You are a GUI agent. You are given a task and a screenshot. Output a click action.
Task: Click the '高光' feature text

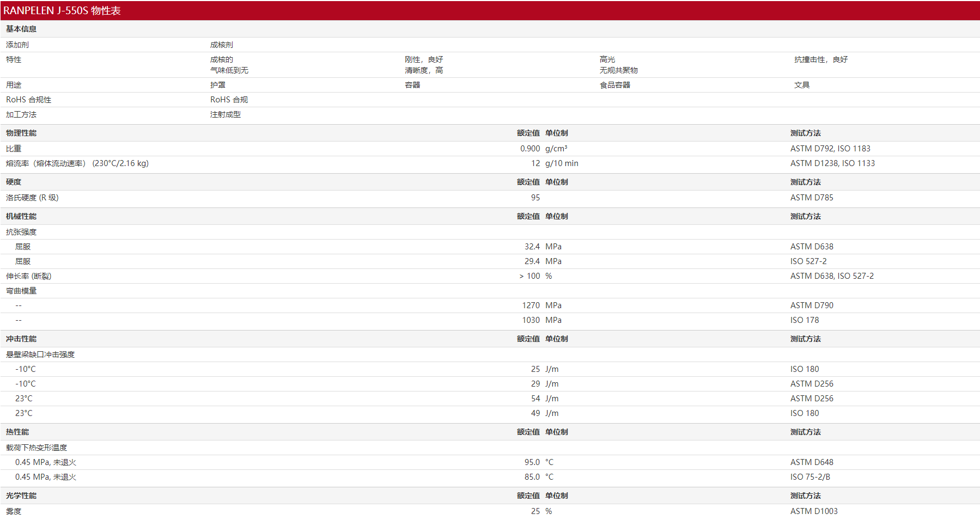tap(607, 59)
